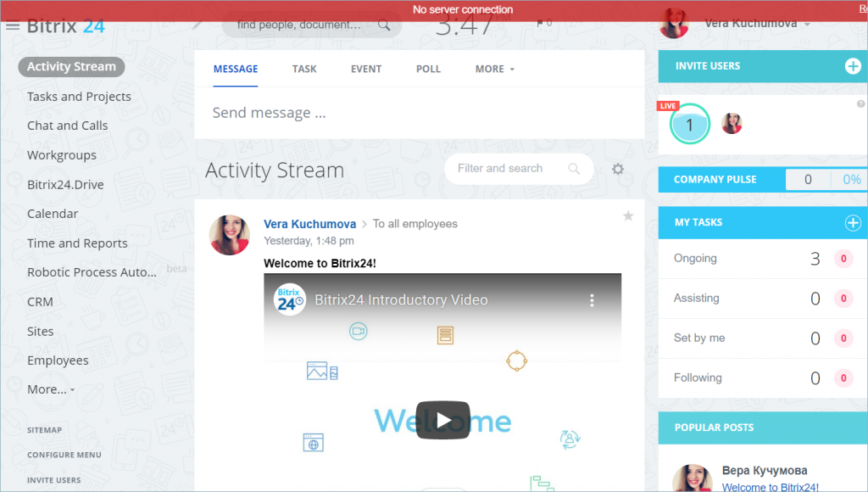Switch to the MESSAGE tab
This screenshot has height=492, width=868.
point(236,70)
